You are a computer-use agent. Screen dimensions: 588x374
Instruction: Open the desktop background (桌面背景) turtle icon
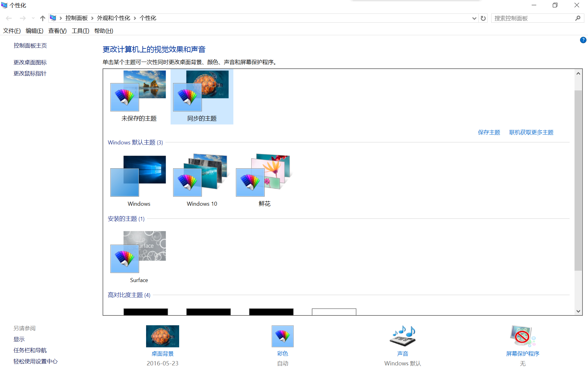162,336
